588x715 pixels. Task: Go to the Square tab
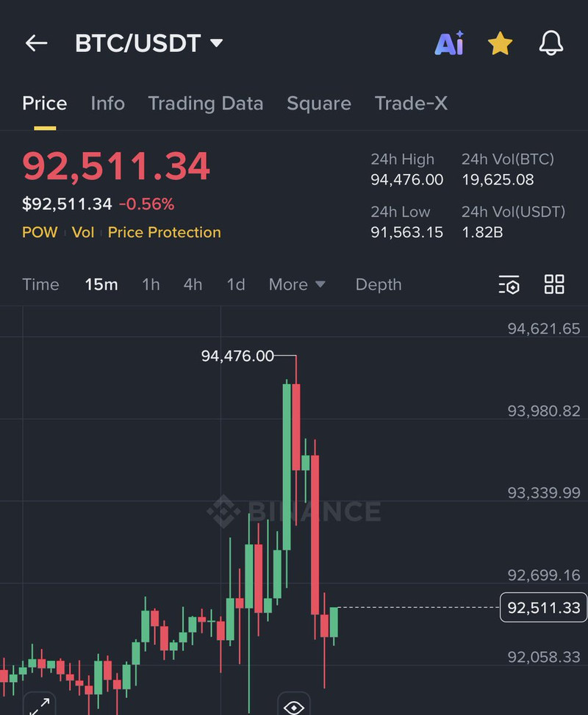tap(319, 104)
